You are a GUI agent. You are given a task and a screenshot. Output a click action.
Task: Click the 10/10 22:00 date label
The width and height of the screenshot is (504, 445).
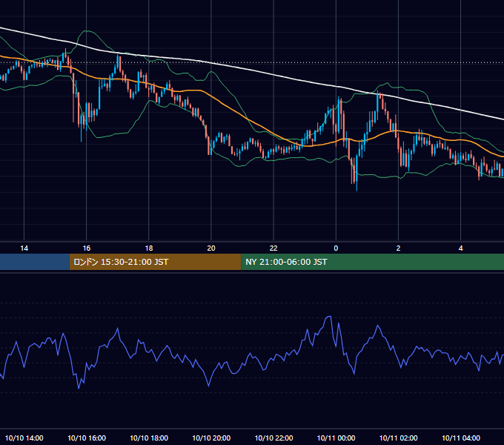[273, 438]
